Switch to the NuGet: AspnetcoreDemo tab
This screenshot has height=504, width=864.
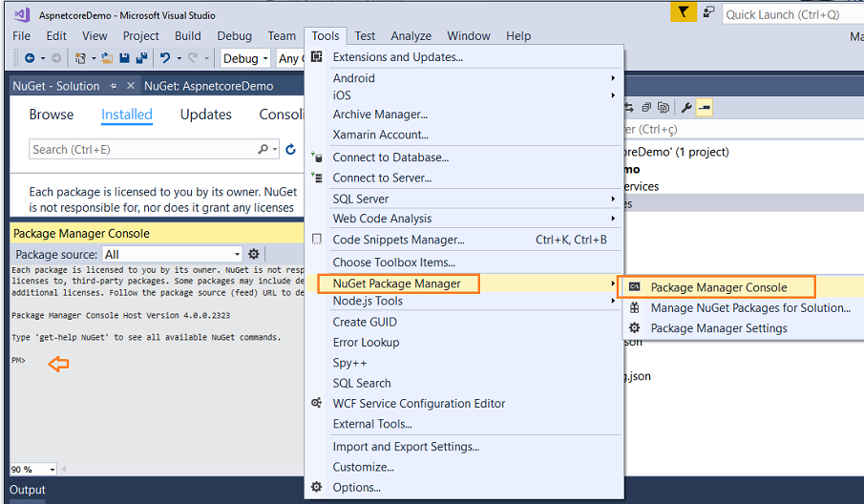click(209, 86)
